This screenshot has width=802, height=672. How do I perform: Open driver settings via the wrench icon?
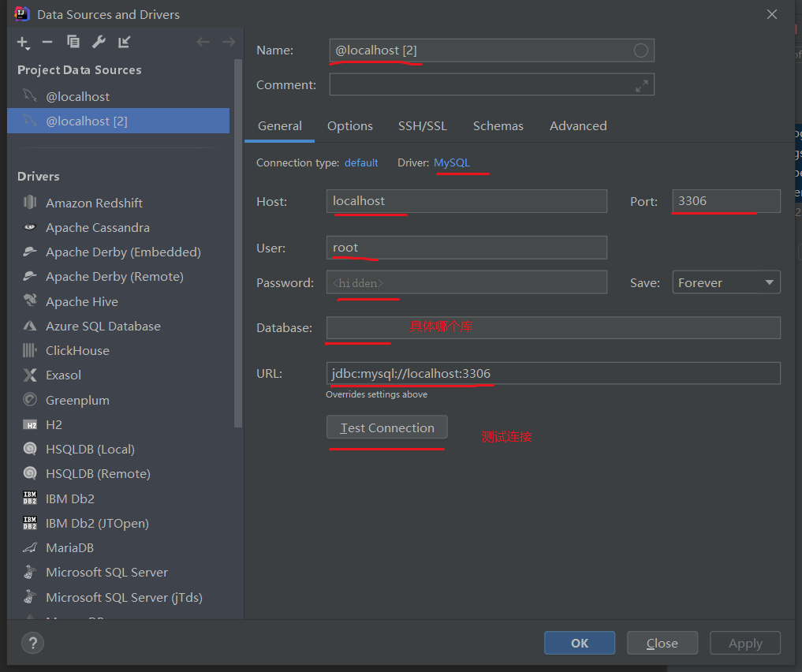(x=99, y=42)
